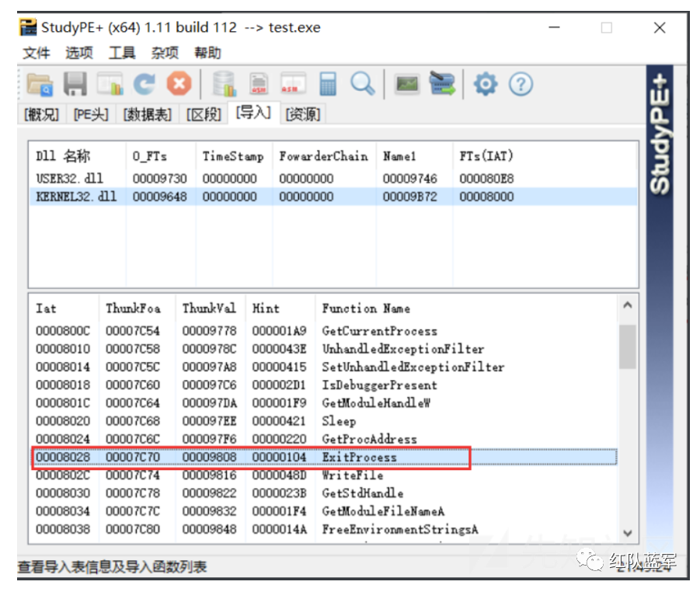
Task: Click the function list scrollbar thumb
Action: coord(627,346)
